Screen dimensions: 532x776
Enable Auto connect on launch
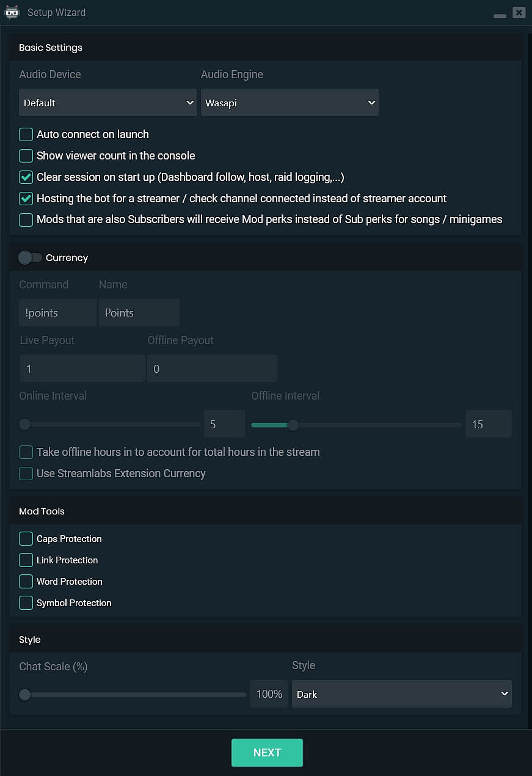point(26,134)
